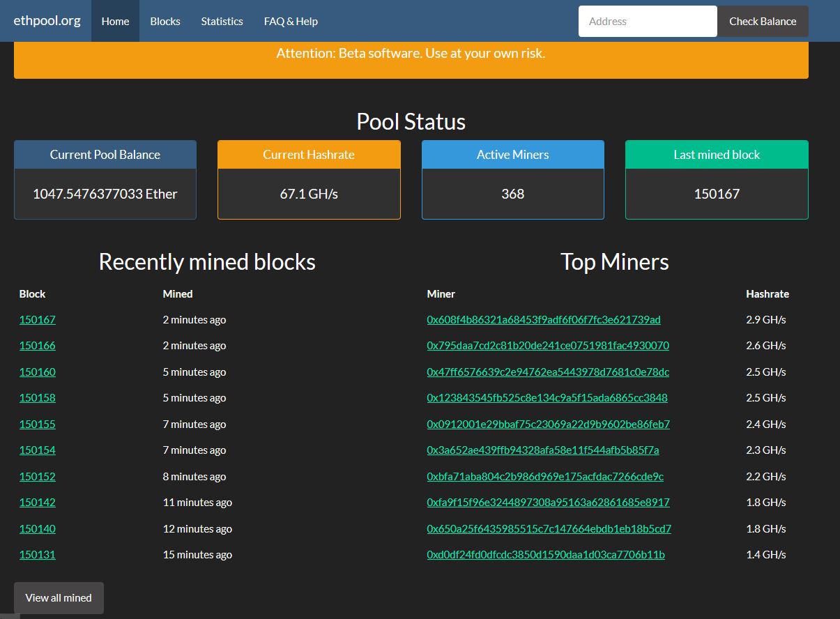This screenshot has height=619, width=840.
Task: Open FAQ & Help page
Action: pyautogui.click(x=291, y=21)
